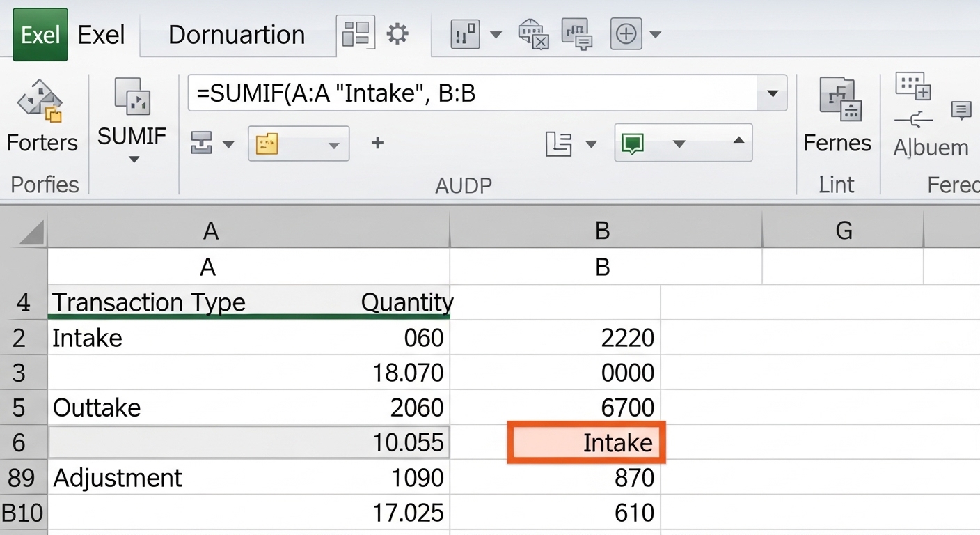The height and width of the screenshot is (535, 980).
Task: Click the small plus sign below the formula bar
Action: pyautogui.click(x=377, y=143)
